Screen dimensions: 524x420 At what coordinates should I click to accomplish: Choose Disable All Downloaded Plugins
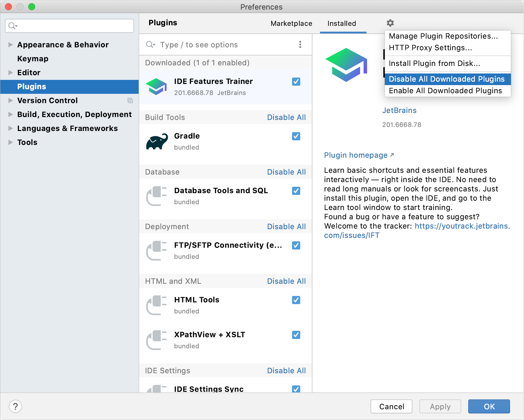[x=448, y=79]
